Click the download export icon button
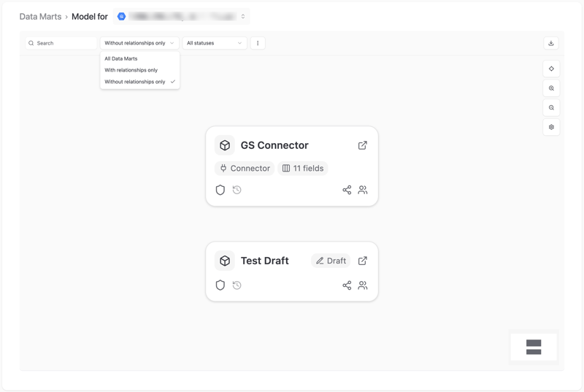 point(551,43)
